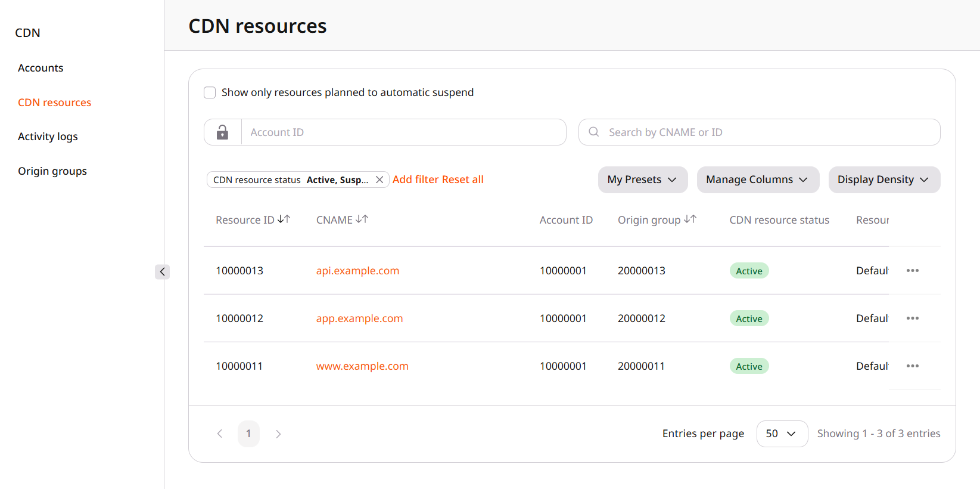Click Active status badge for www.example.com
This screenshot has height=489, width=980.
click(749, 366)
